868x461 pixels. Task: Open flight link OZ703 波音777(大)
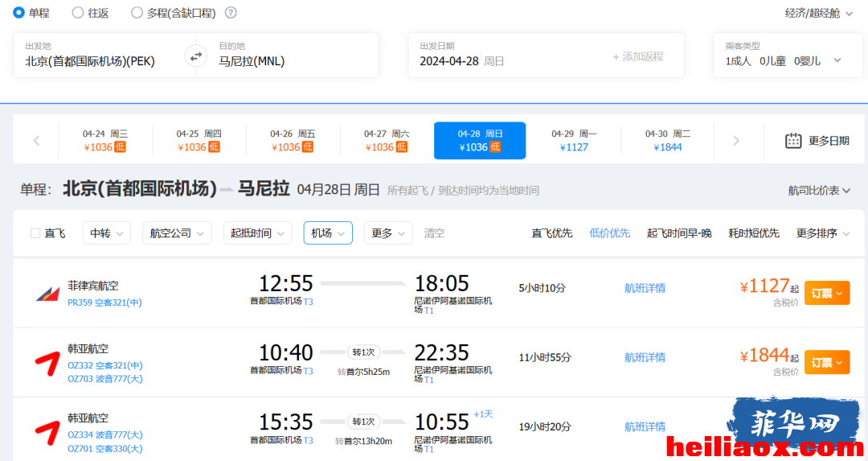tap(105, 379)
